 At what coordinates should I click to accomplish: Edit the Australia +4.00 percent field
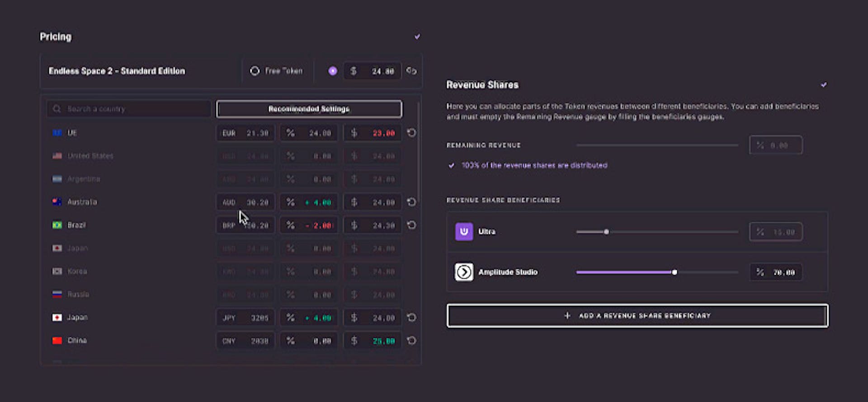[x=309, y=202]
